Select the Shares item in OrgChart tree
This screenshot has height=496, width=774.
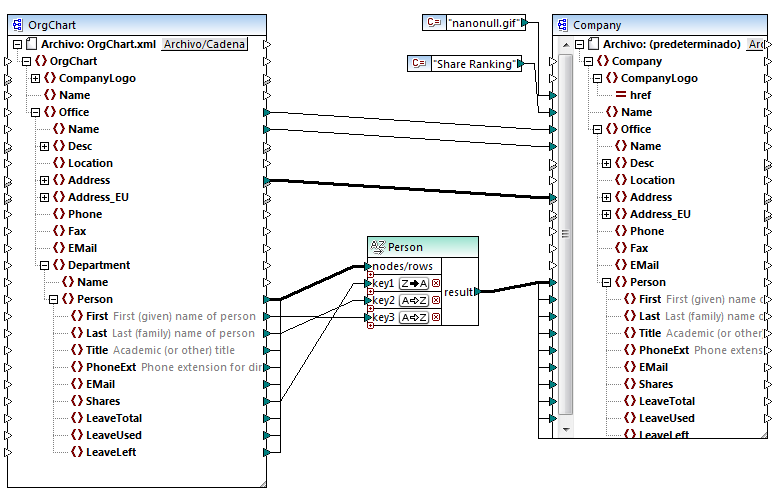click(x=102, y=401)
